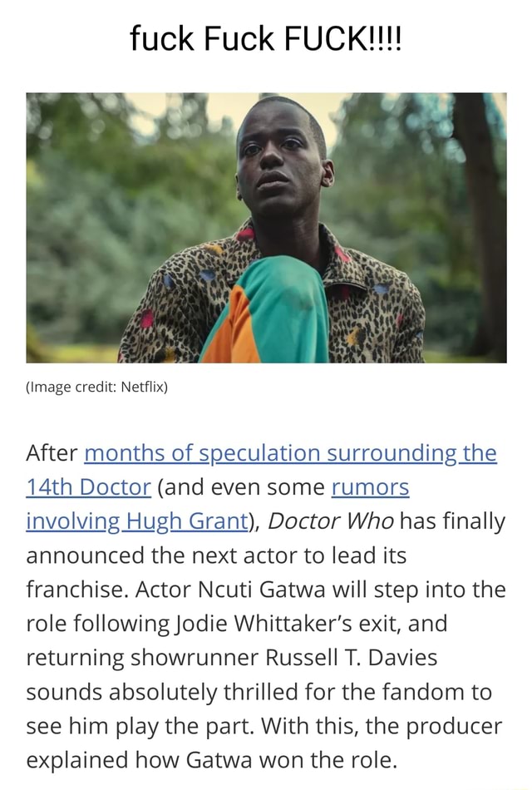Click the word 'Netflix' in the caption
532x790 pixels.
(143, 387)
